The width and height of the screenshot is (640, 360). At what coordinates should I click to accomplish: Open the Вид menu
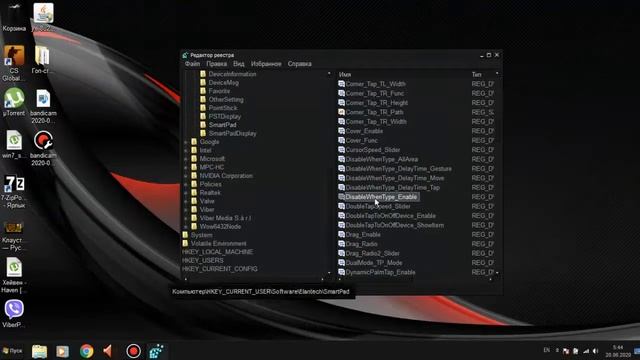(x=239, y=64)
